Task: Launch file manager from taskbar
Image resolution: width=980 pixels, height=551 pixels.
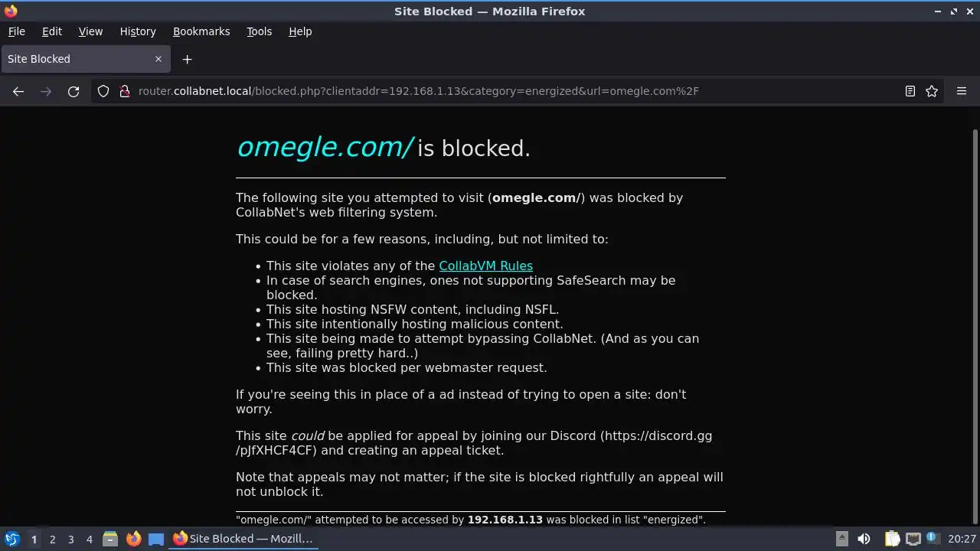Action: [x=110, y=539]
